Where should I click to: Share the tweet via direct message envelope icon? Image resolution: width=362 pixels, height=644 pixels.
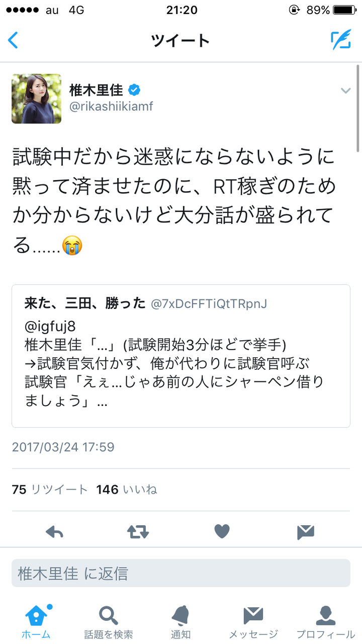pyautogui.click(x=306, y=532)
